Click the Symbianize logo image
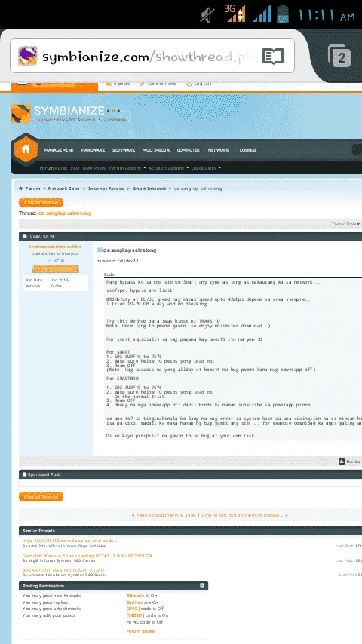Viewport: 362px width, 644px height. coord(69,113)
